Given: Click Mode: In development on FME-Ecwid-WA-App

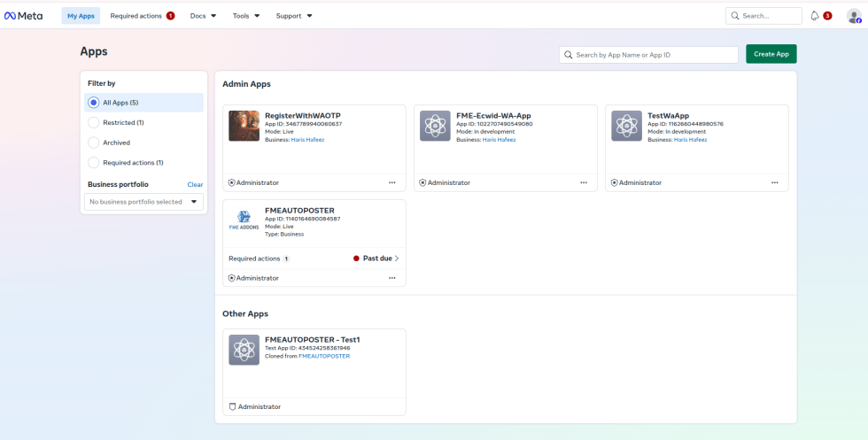Looking at the screenshot, I should click(485, 132).
